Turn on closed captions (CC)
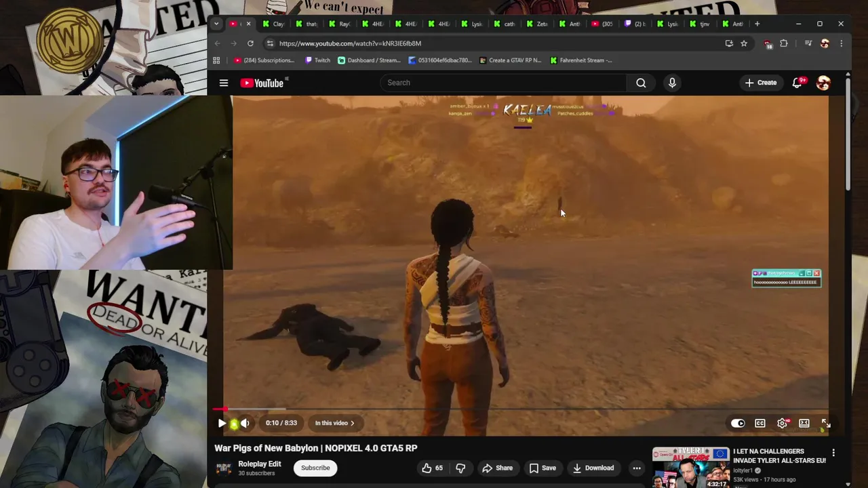Viewport: 868px width, 488px height. 760,423
